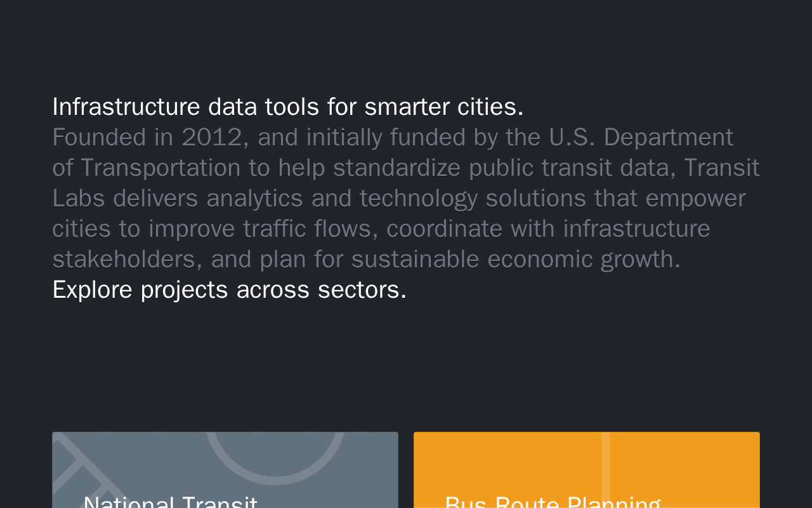Open the orange Bus Route Planning card

tap(587, 470)
